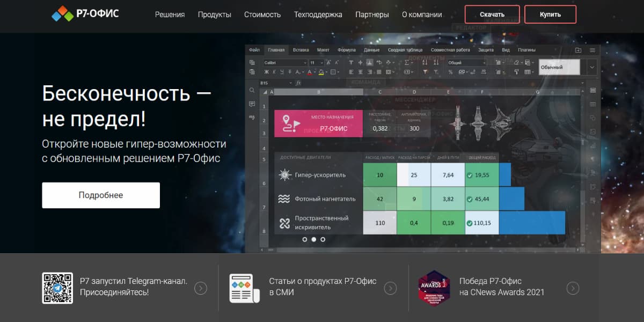
Task: Click the Скачать button
Action: 492,14
